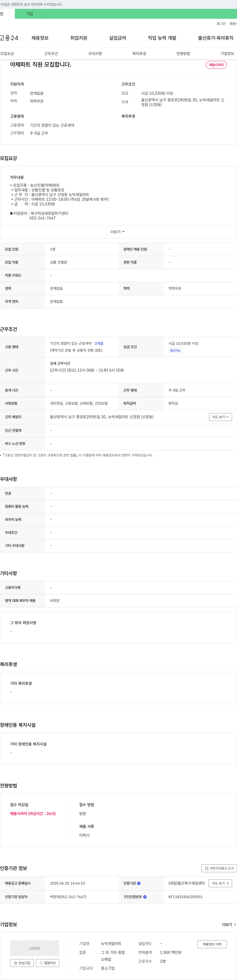The height and width of the screenshot is (980, 237).
Task: Open the 취업지원 main menu
Action: pos(79,38)
